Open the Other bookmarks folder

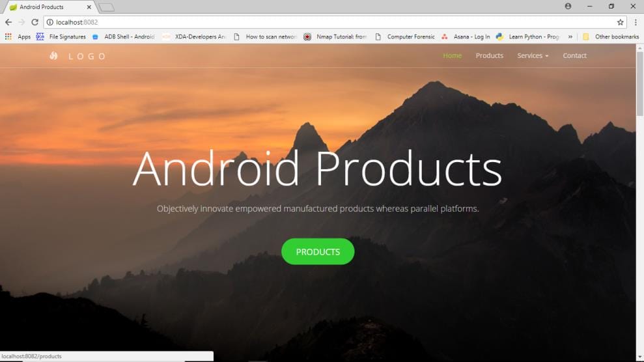pos(611,37)
